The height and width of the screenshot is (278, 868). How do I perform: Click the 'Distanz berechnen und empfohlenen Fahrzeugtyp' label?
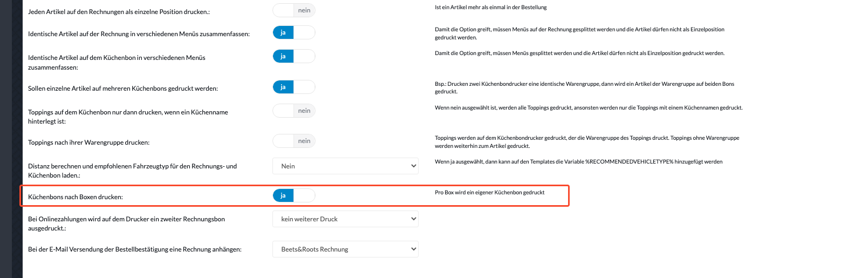click(x=133, y=171)
